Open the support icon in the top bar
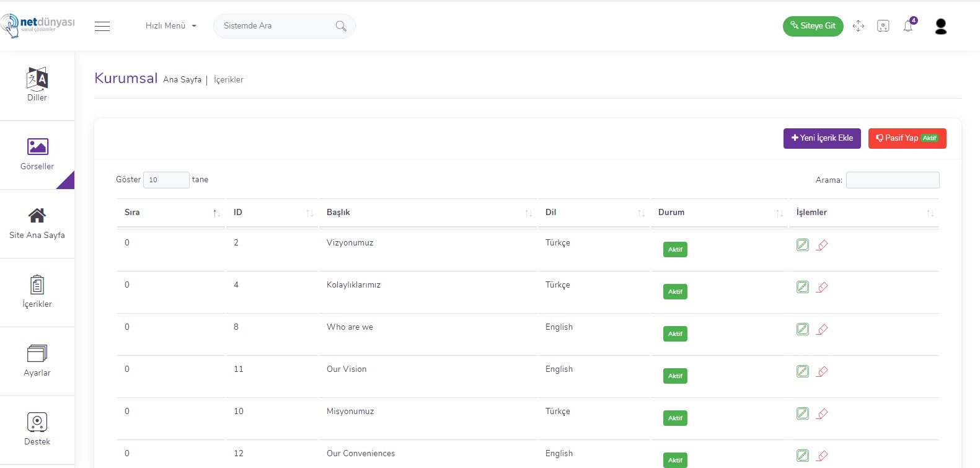 point(883,26)
